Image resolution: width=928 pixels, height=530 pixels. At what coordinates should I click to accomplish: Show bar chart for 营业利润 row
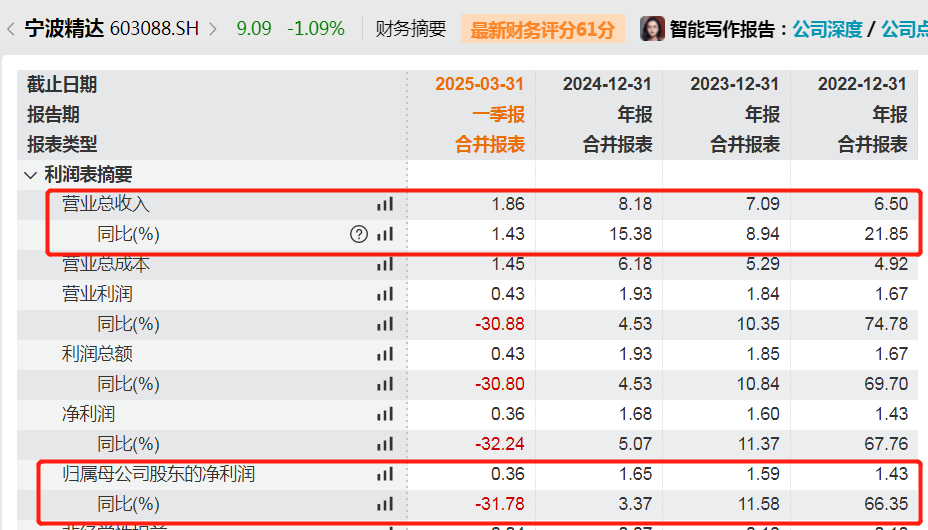point(385,294)
